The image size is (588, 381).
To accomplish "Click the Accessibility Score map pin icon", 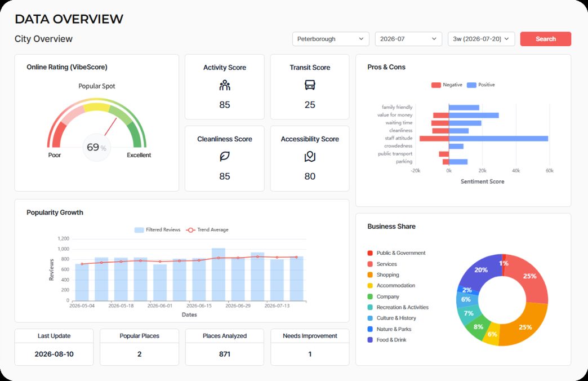I will [310, 157].
